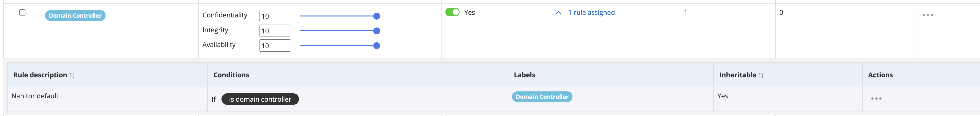Focus the Integrity value field

(275, 31)
